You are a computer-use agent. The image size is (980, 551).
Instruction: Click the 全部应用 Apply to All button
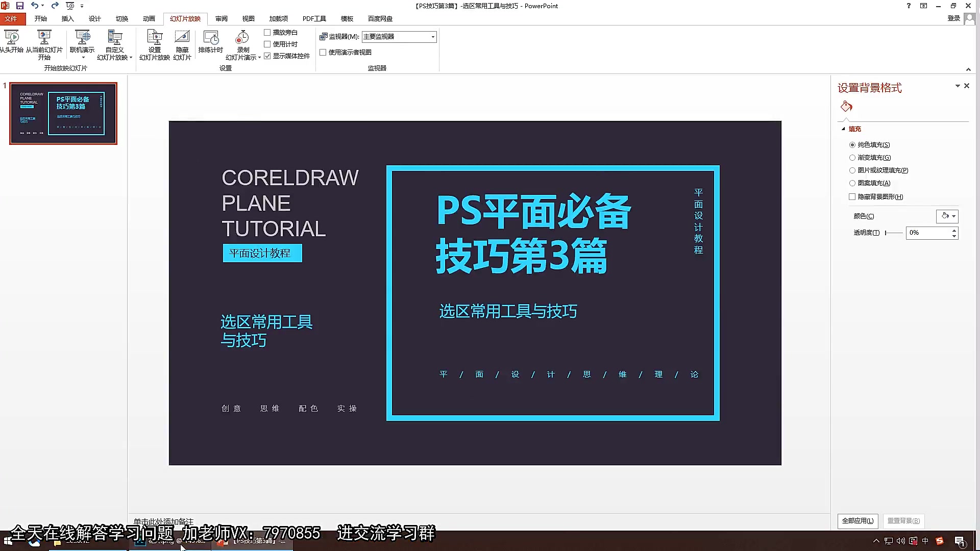point(857,521)
